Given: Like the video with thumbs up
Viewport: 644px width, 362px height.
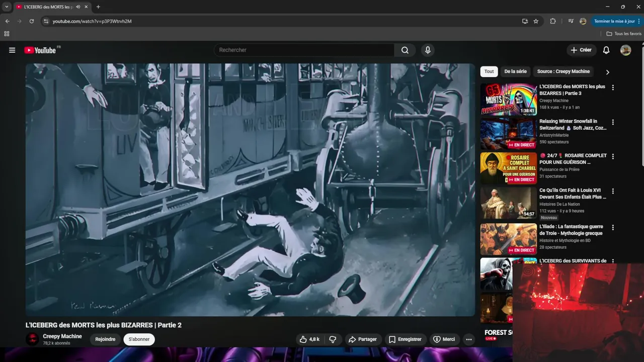Looking at the screenshot, I should (310, 339).
